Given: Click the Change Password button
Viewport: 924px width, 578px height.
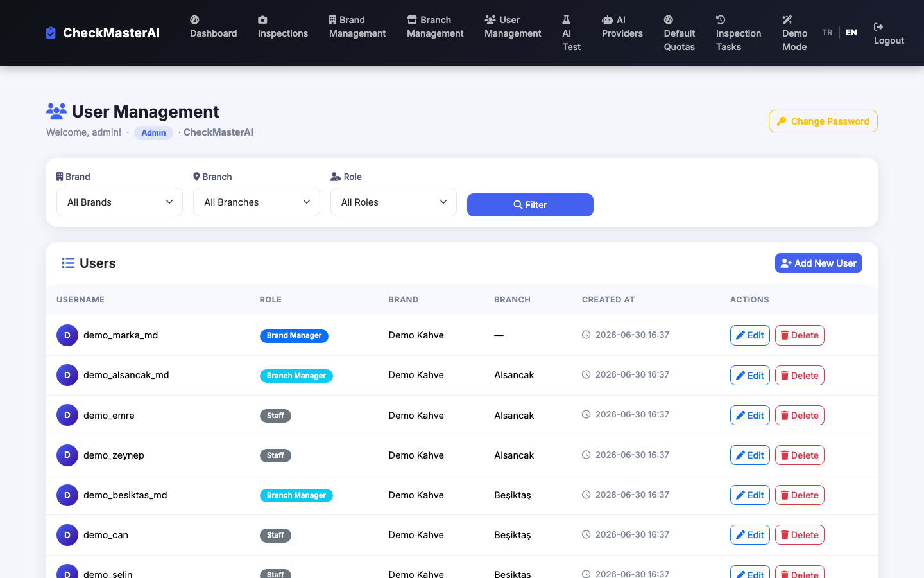Looking at the screenshot, I should click(823, 121).
